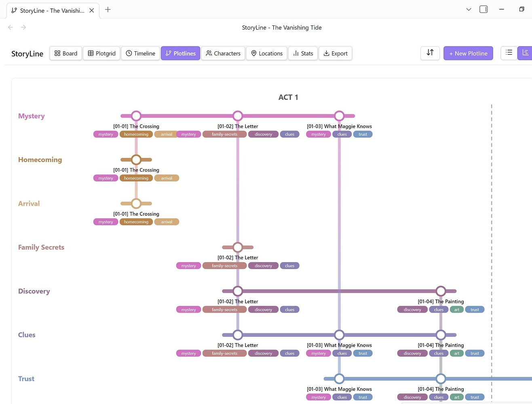This screenshot has height=404, width=532.
Task: Select the Clues plotline label
Action: click(x=27, y=335)
